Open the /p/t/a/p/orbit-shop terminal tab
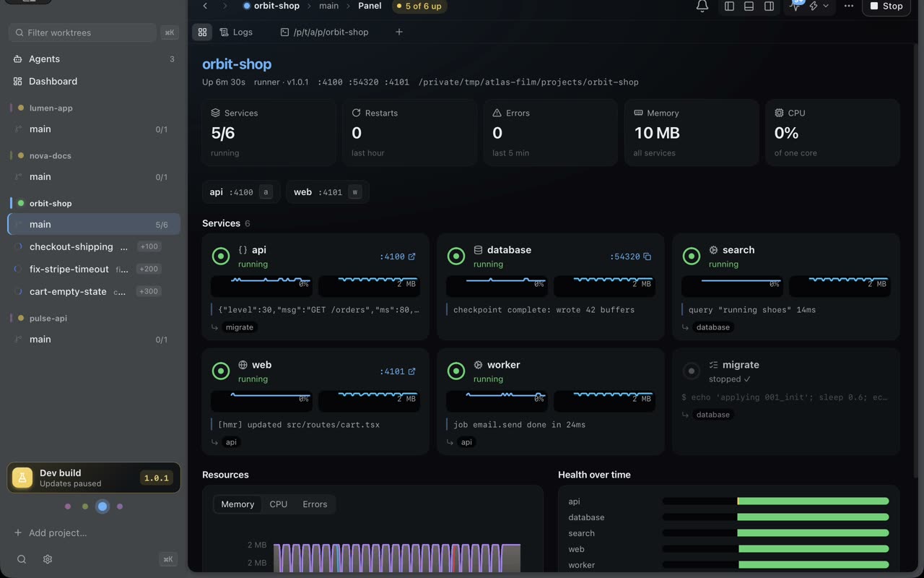The image size is (924, 578). 325,32
